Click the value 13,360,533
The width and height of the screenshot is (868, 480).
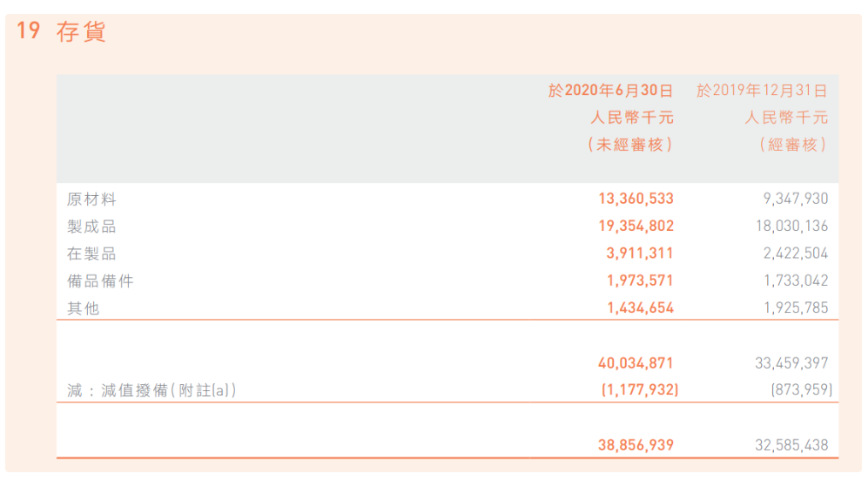pos(636,199)
